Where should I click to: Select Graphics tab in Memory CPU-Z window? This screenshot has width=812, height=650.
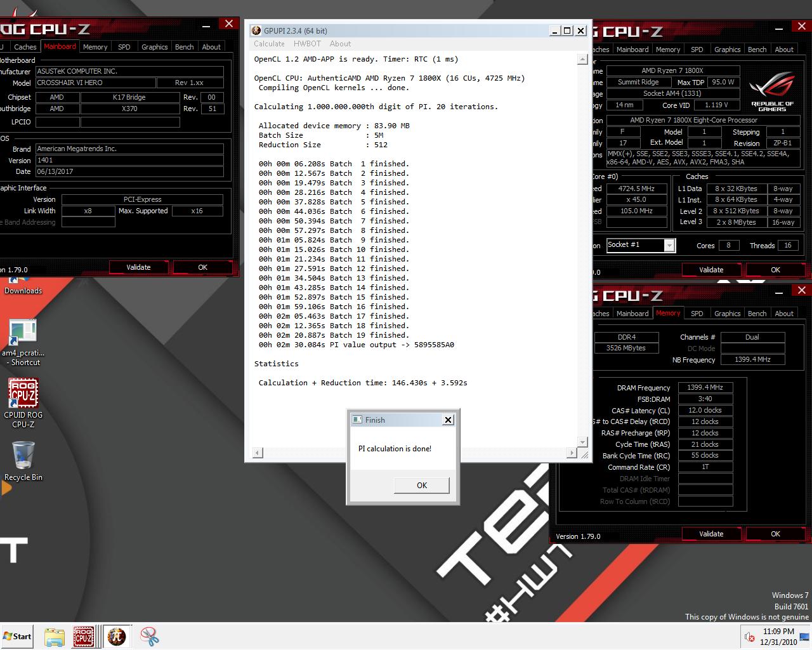point(728,314)
